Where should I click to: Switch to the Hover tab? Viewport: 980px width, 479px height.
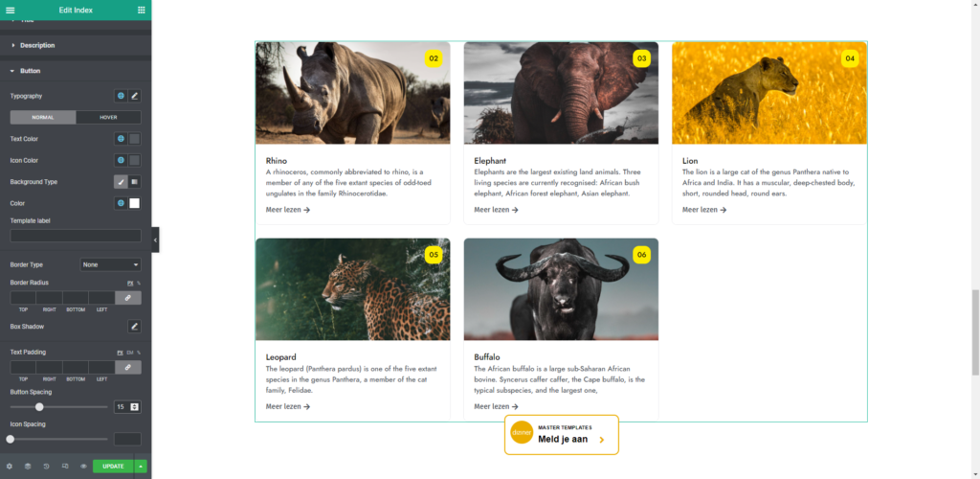(108, 118)
